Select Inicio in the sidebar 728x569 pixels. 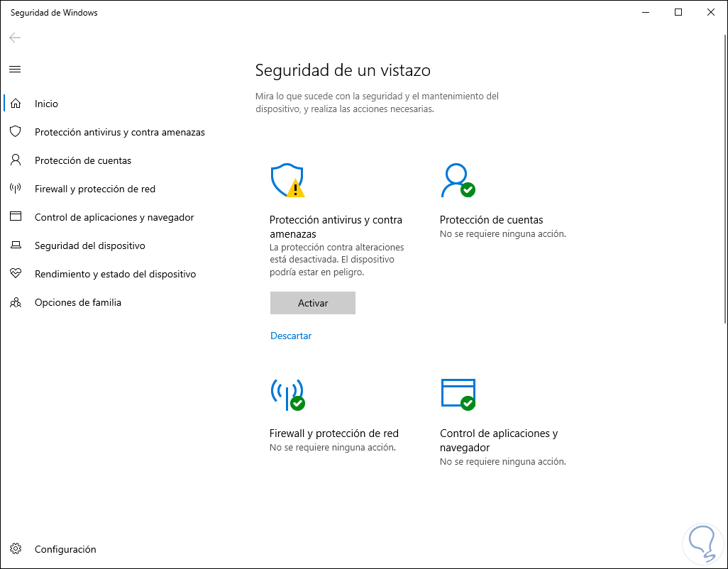pyautogui.click(x=46, y=104)
